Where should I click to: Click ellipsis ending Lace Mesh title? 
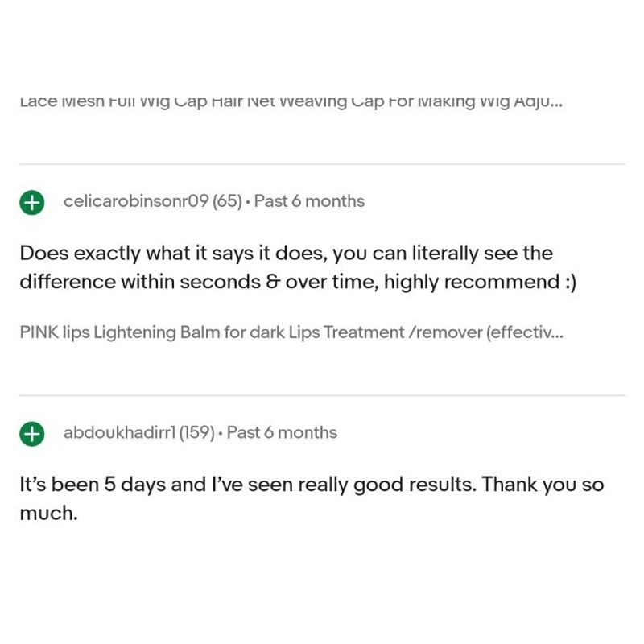coord(555,104)
